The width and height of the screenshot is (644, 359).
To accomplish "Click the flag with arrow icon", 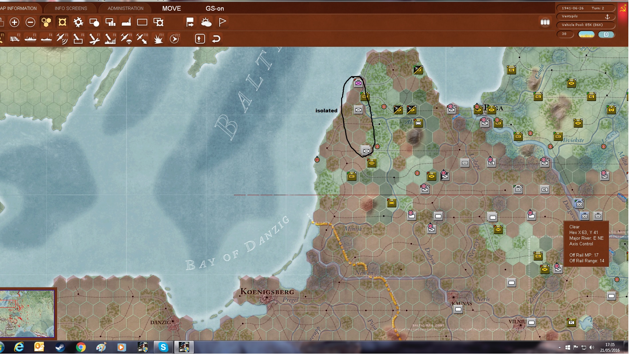I will click(x=190, y=22).
